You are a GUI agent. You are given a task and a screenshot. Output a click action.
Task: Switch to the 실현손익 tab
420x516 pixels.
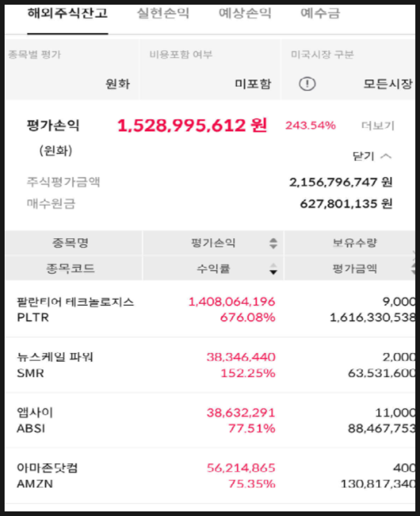tap(163, 13)
